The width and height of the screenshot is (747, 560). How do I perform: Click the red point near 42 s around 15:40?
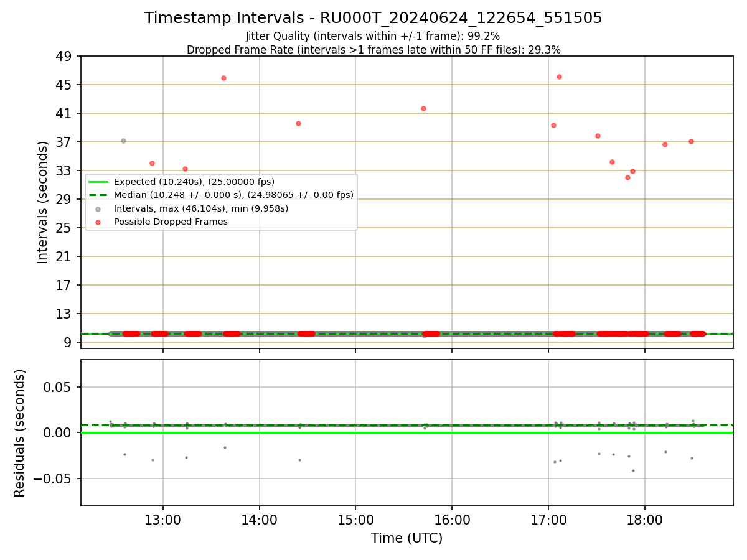(x=423, y=108)
